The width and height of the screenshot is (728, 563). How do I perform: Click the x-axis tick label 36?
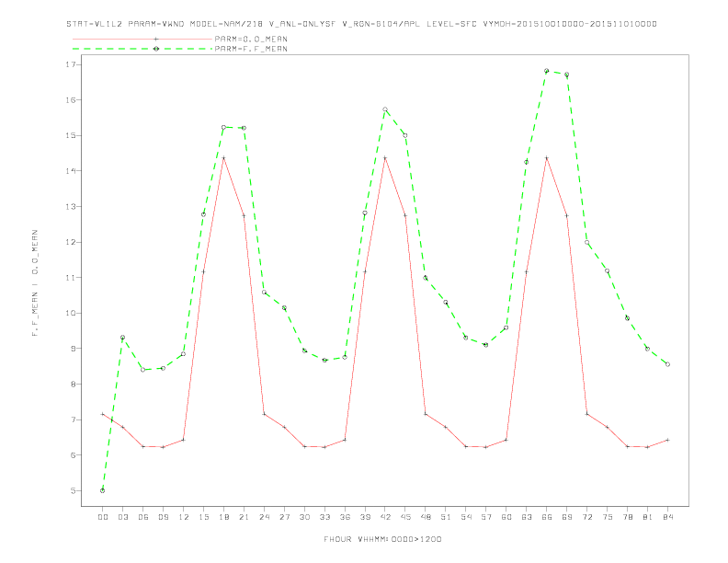pyautogui.click(x=345, y=517)
